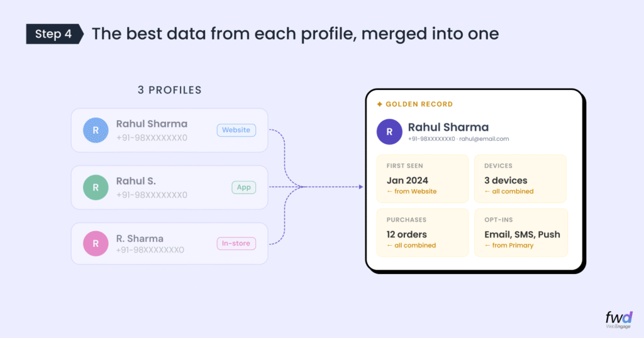Click the blue Rahul Sharma website avatar
Screen dimensions: 644x338
tap(96, 130)
